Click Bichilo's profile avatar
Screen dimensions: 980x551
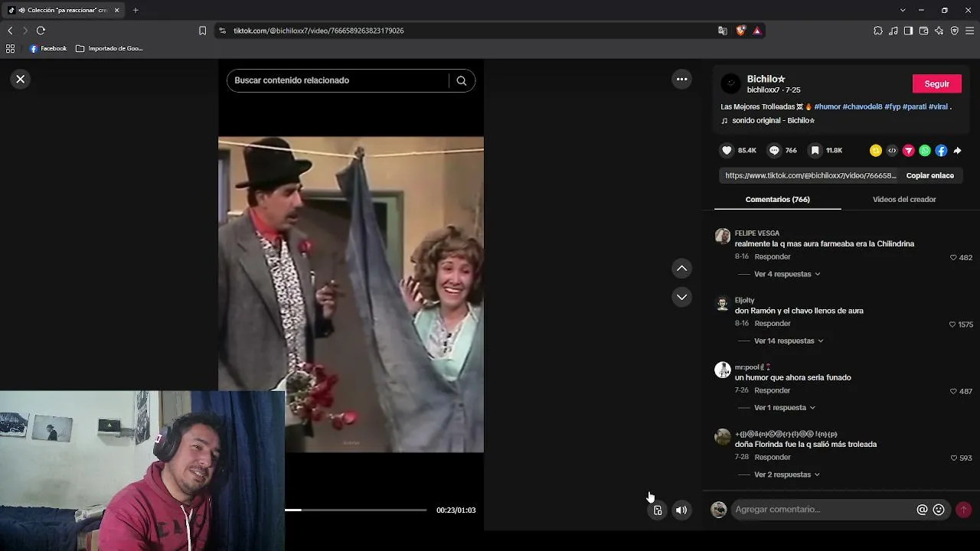731,83
